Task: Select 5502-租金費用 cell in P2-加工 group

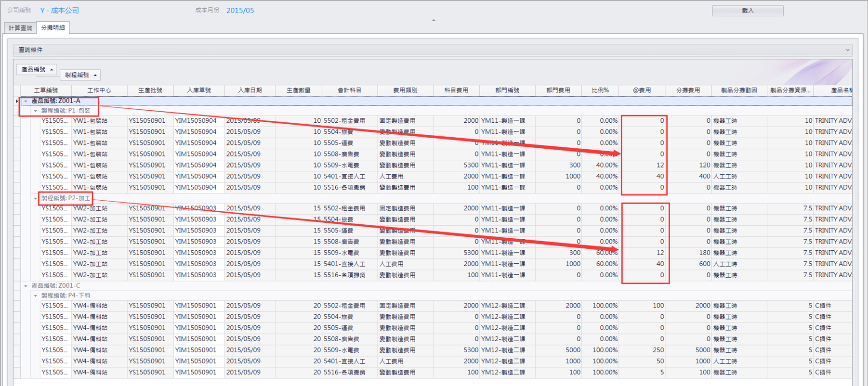Action: pos(349,208)
